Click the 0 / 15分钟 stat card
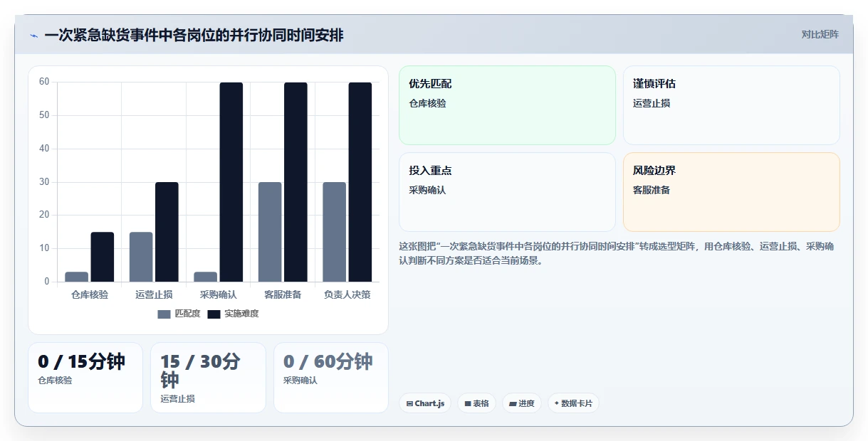The image size is (868, 441). pyautogui.click(x=85, y=378)
